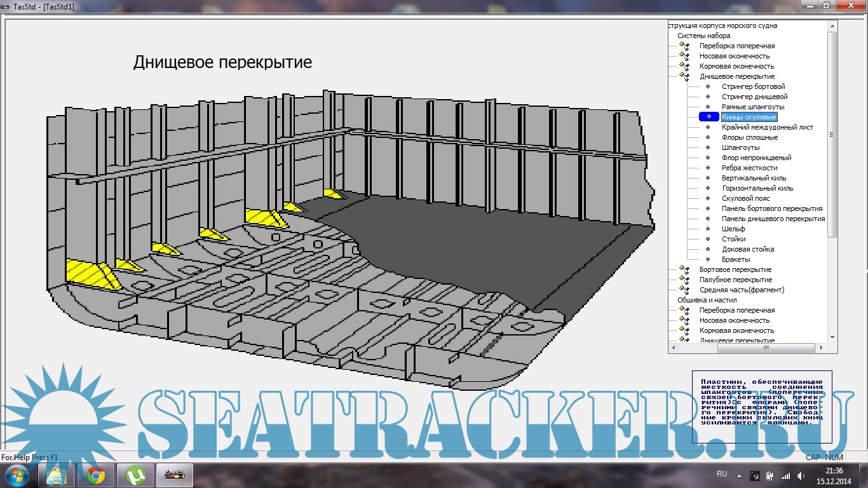
Task: Select the bullet next to Флоры сплошные
Action: [708, 137]
